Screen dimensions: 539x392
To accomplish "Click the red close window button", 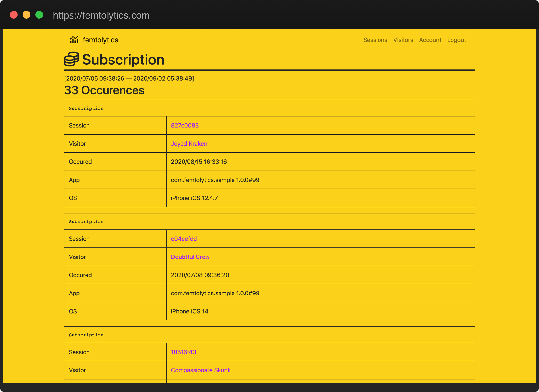I will tap(14, 15).
